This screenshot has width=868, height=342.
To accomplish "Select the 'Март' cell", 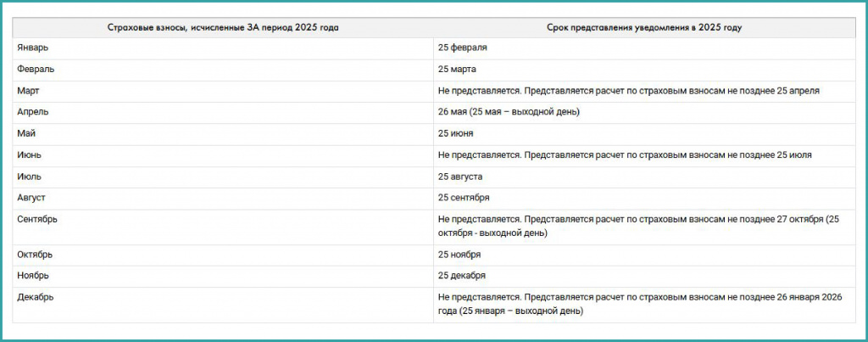I will tap(223, 91).
